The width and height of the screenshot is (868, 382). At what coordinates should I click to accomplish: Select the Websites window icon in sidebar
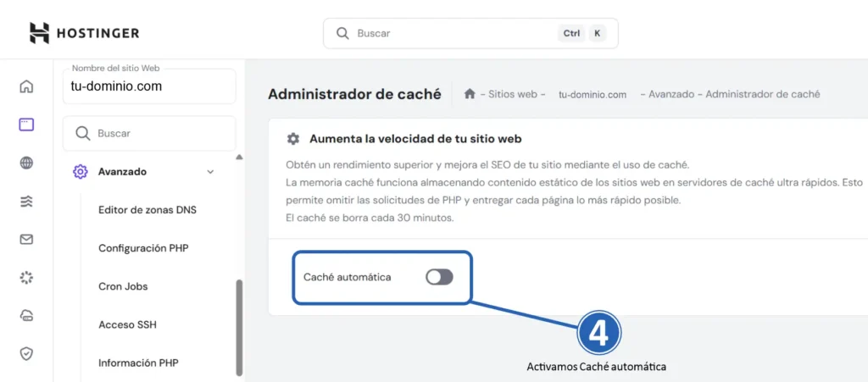[x=26, y=125]
